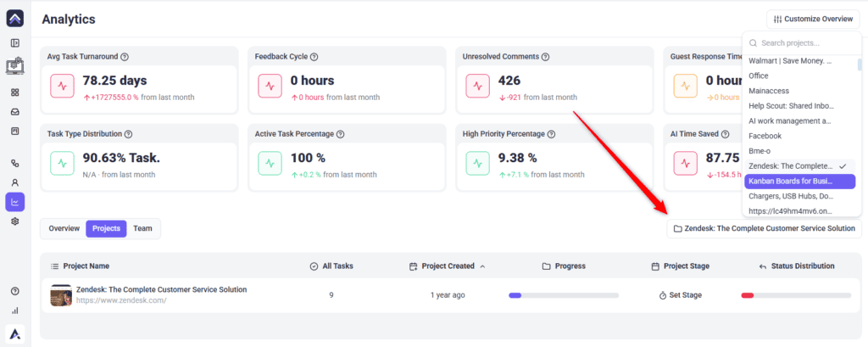Click the workspace logo at the sidebar bottom

15,333
